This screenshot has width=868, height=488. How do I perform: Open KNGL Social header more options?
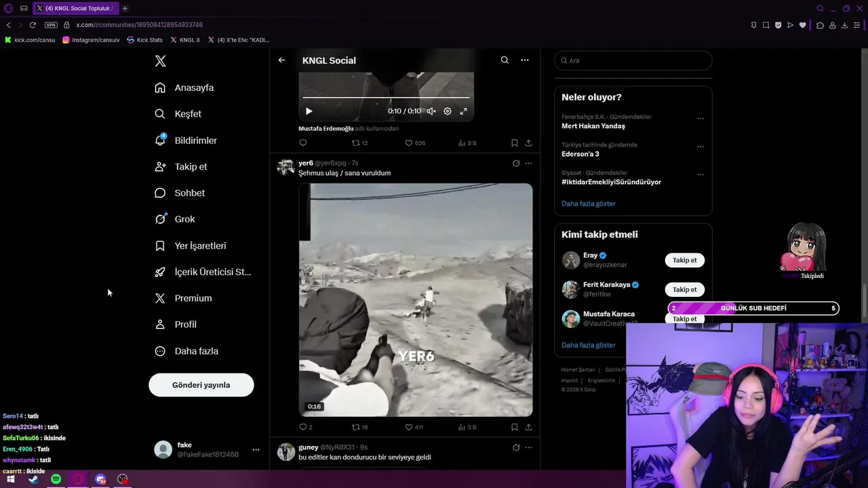[524, 60]
